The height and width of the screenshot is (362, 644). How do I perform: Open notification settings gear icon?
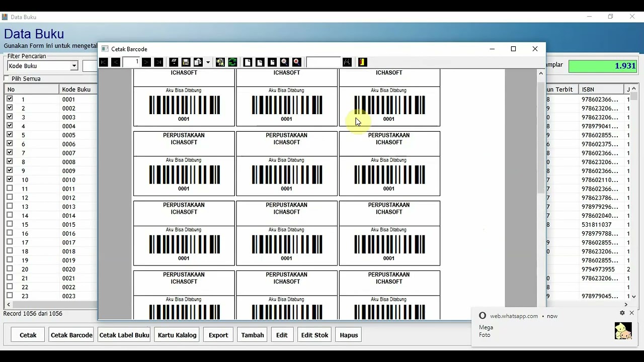pos(622,313)
